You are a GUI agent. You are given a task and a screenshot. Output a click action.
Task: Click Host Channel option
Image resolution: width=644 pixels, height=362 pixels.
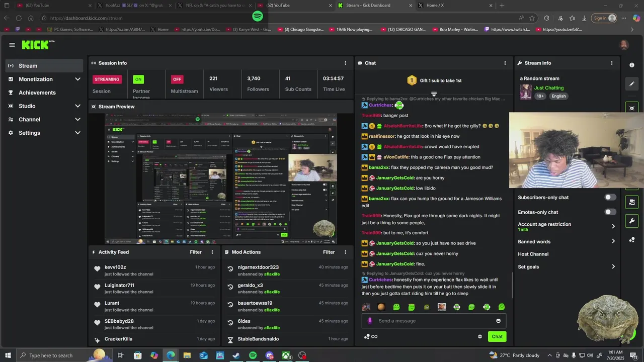tap(533, 254)
